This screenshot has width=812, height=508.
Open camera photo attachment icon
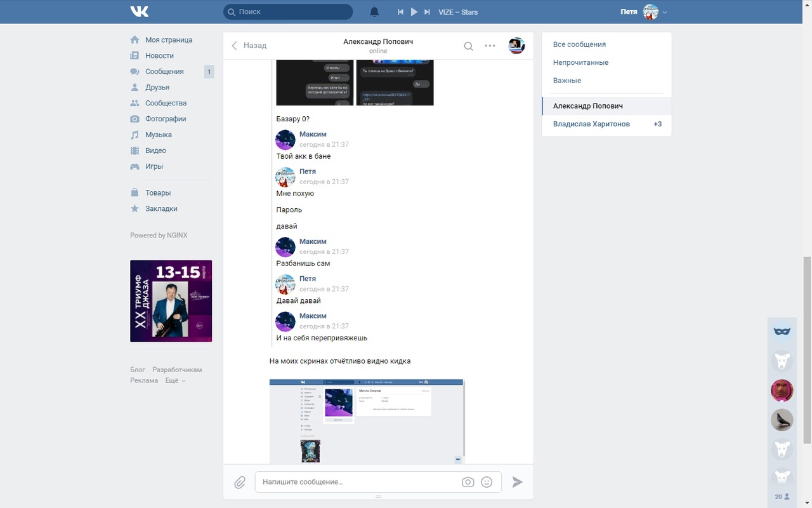point(468,482)
